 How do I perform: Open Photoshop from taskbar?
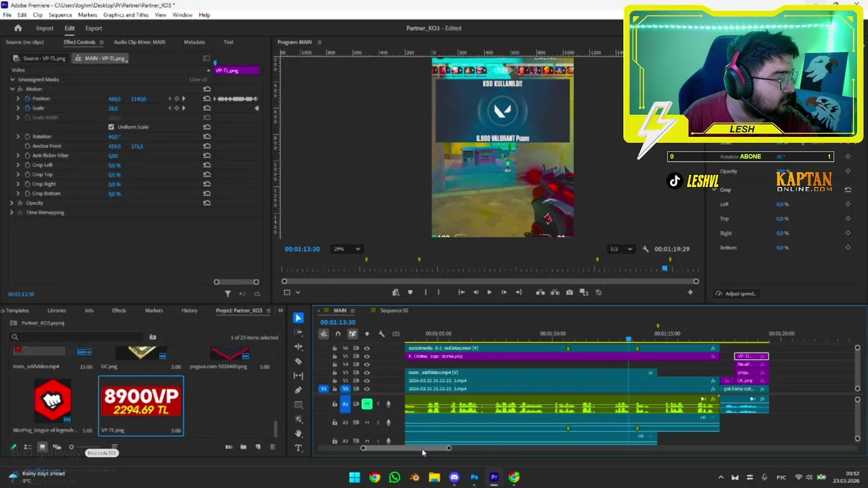pos(474,477)
